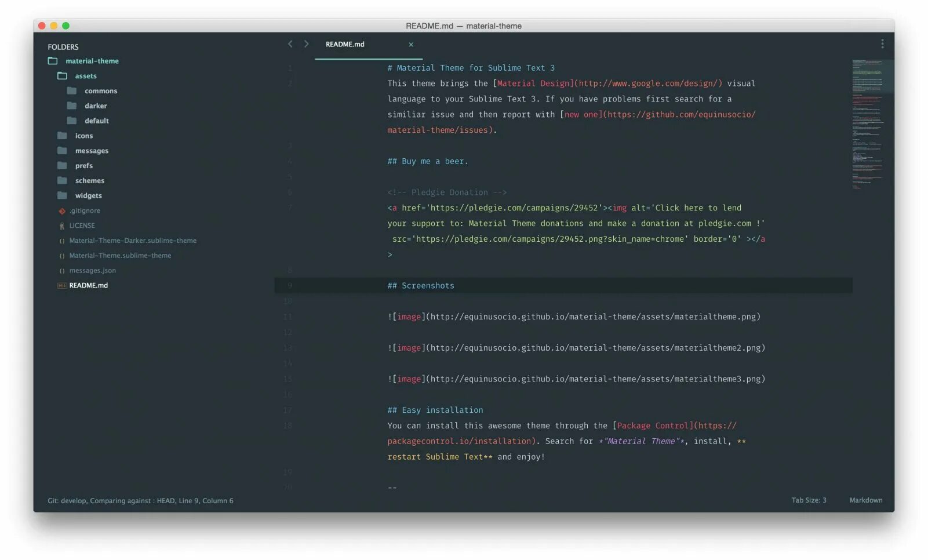
Task: Place cursor on '## Screenshots' heading line
Action: (421, 286)
